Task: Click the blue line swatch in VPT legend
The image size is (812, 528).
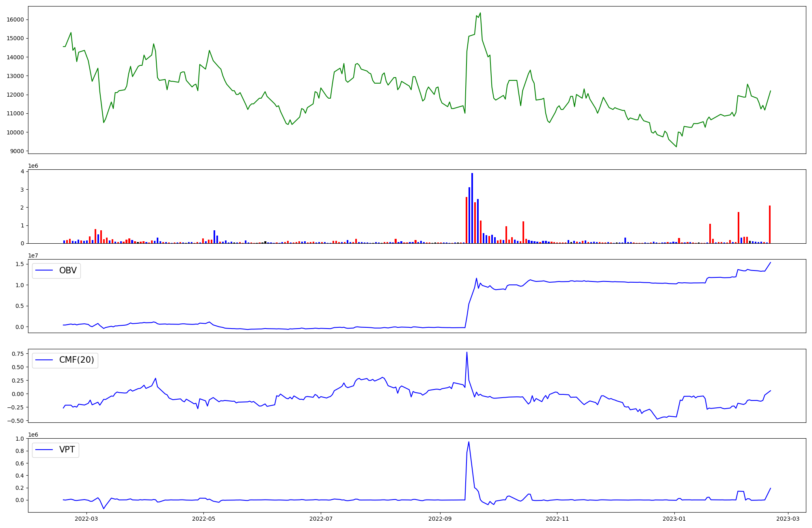Action: (x=44, y=450)
